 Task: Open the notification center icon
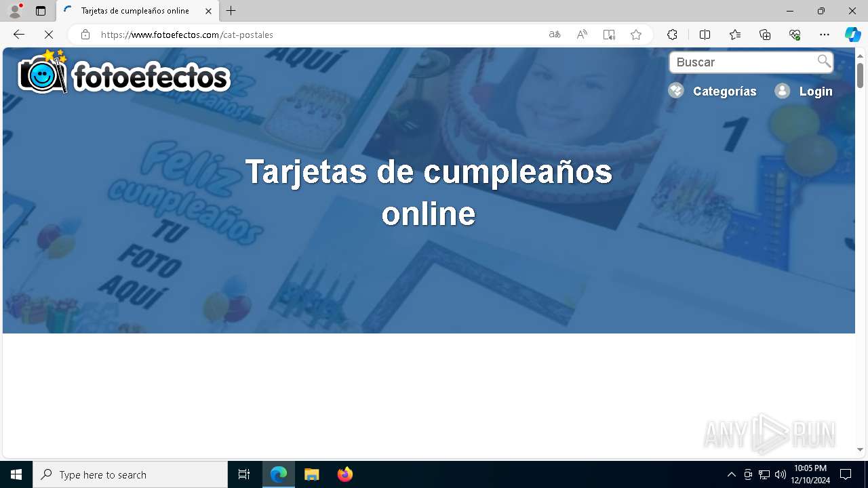(846, 474)
